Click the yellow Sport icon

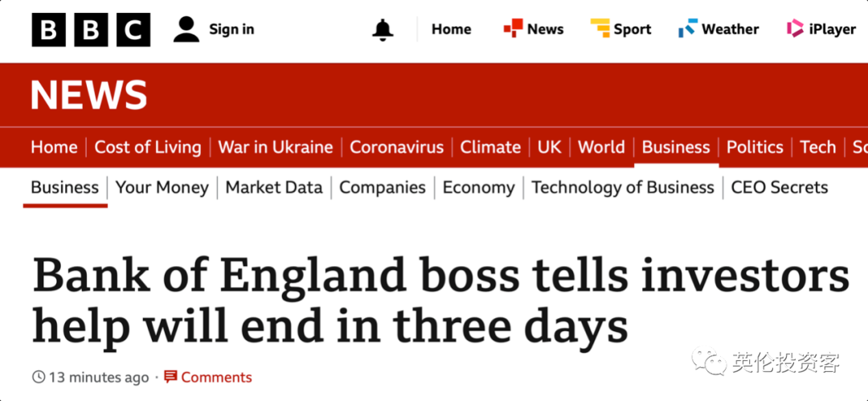pyautogui.click(x=600, y=28)
